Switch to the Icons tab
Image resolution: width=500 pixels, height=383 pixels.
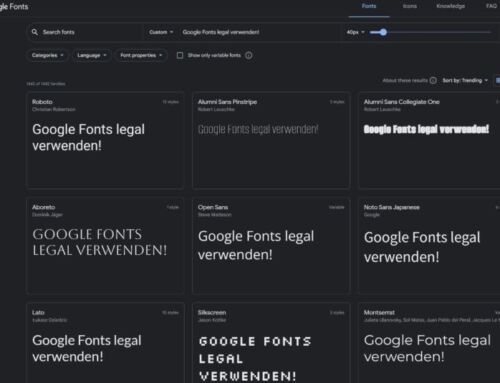click(410, 6)
